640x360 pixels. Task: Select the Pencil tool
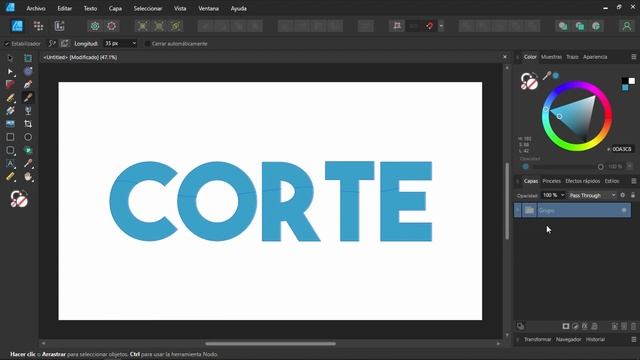10,98
